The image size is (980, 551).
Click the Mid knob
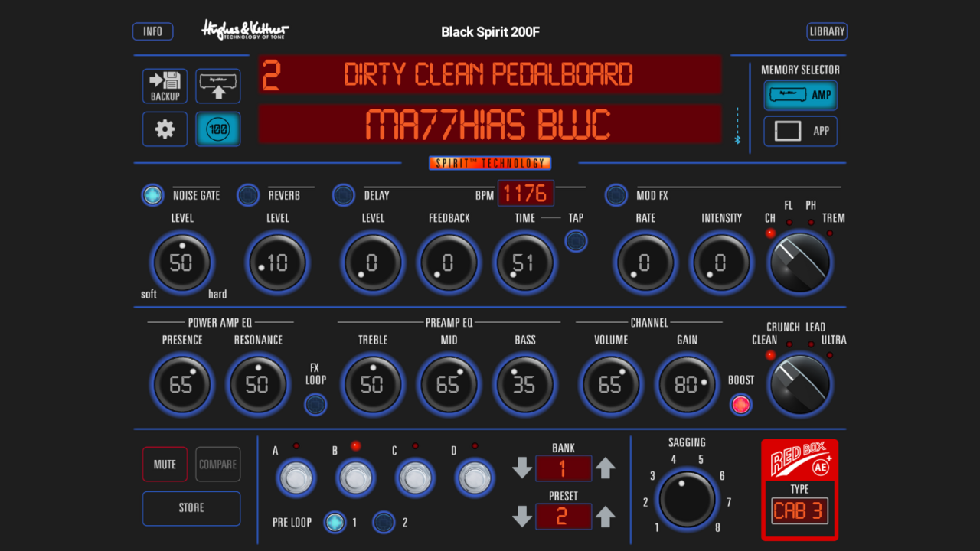(x=449, y=384)
